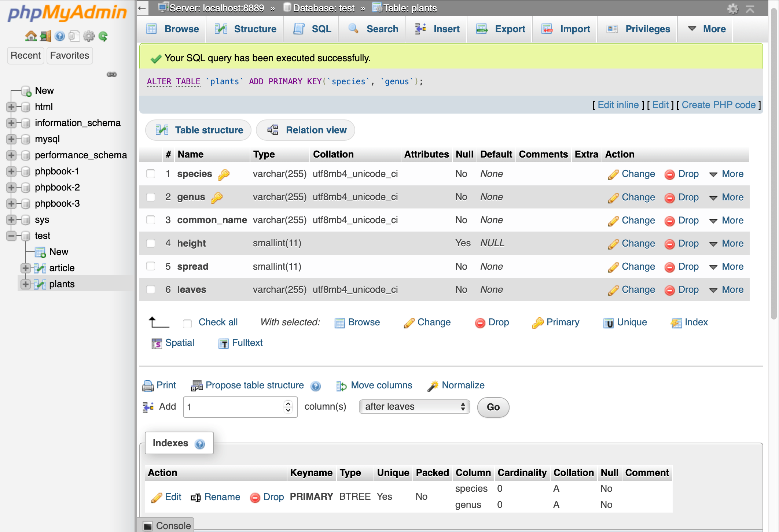Click the sidebar link chain icon
Image resolution: width=779 pixels, height=532 pixels.
112,74
